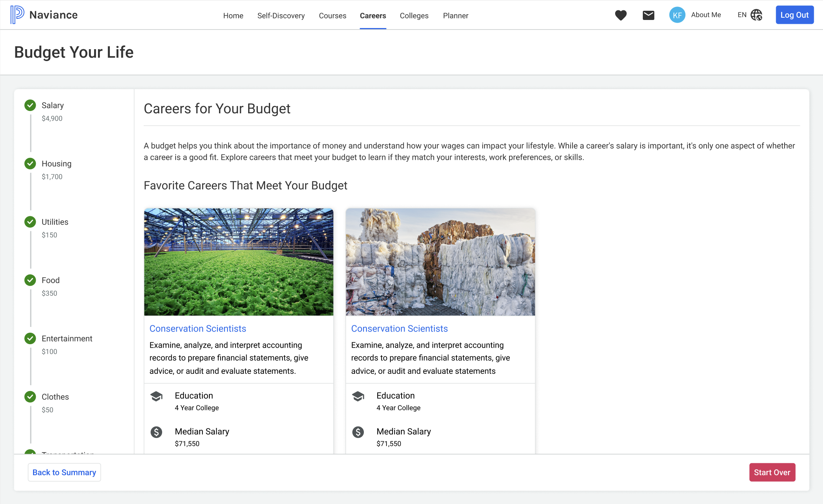Image resolution: width=823 pixels, height=504 pixels.
Task: Click the Utilities step checkmark
Action: click(x=30, y=222)
